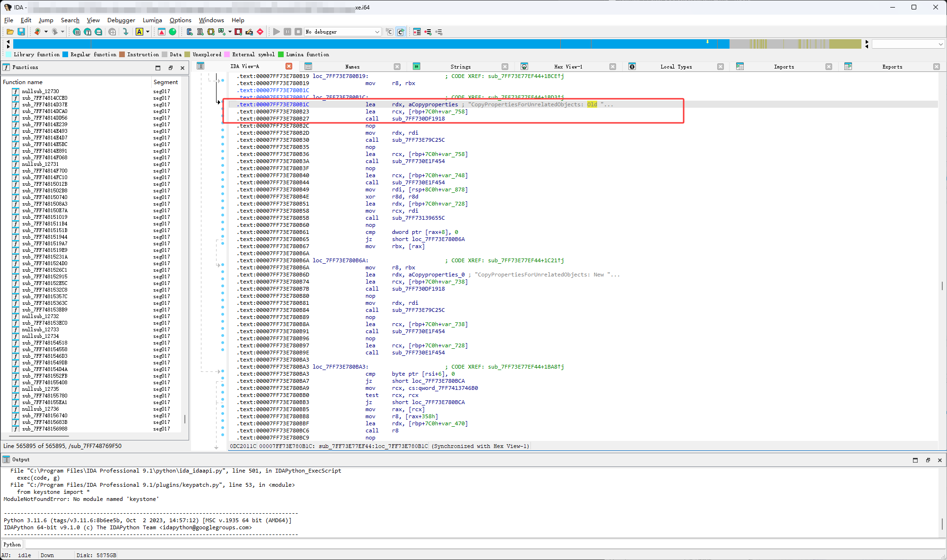Click the Open file folder icon
Viewport: 947px width, 560px height.
[10, 32]
